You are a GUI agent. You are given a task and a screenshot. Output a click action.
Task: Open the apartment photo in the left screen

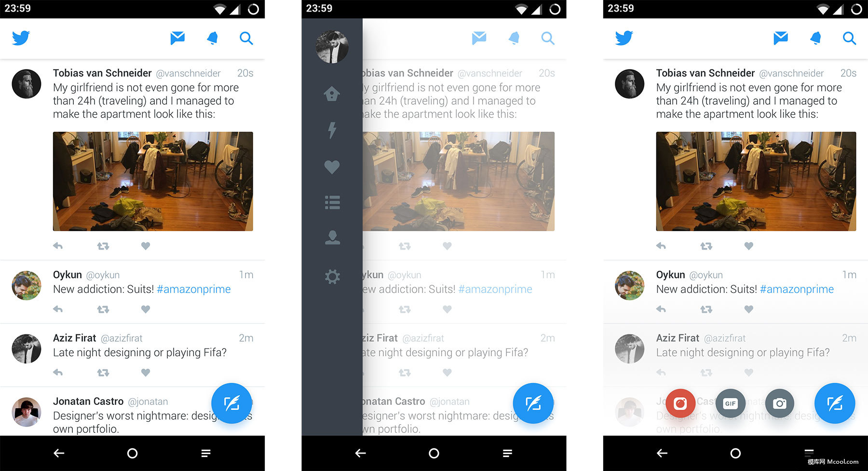coord(153,181)
